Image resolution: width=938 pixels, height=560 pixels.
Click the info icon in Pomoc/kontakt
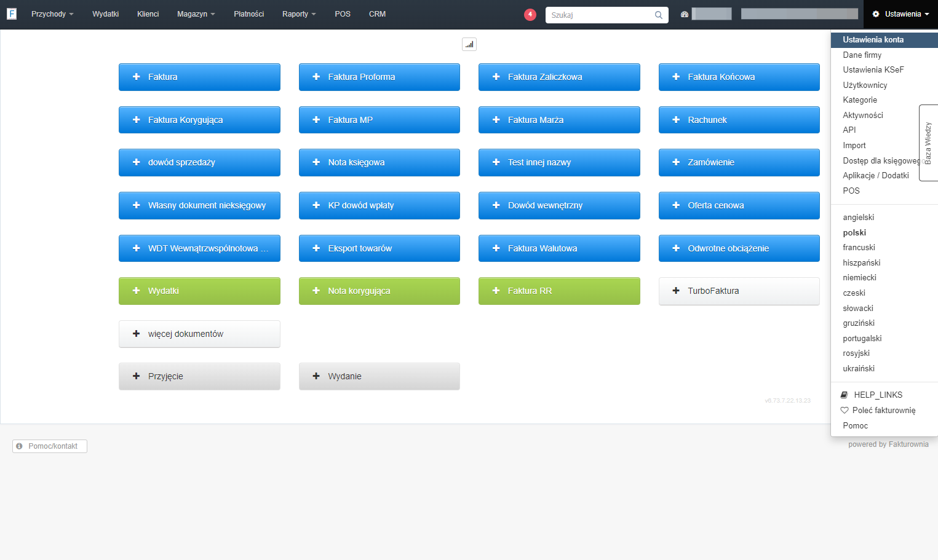[x=19, y=446]
